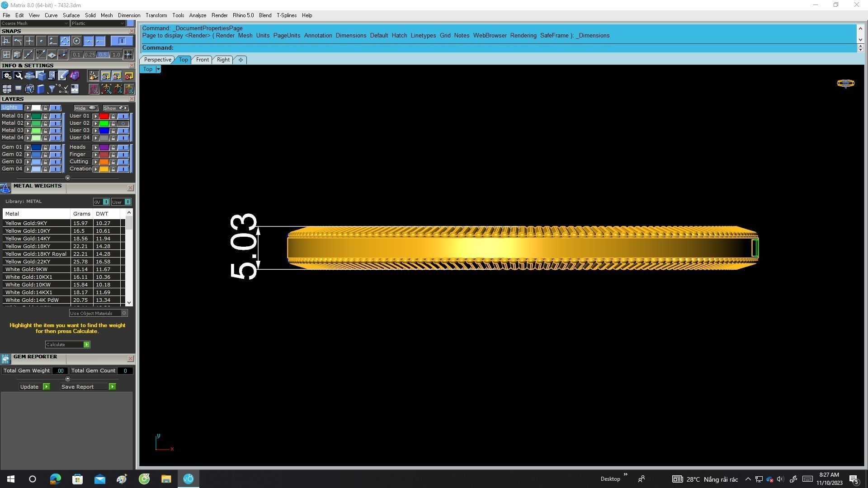Click the funnel filter icon
This screenshot has width=868, height=488.
pyautogui.click(x=52, y=89)
